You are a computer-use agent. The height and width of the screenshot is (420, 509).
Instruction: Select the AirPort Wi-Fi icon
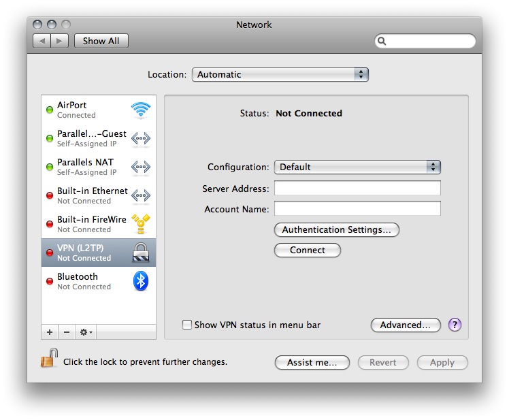point(141,110)
